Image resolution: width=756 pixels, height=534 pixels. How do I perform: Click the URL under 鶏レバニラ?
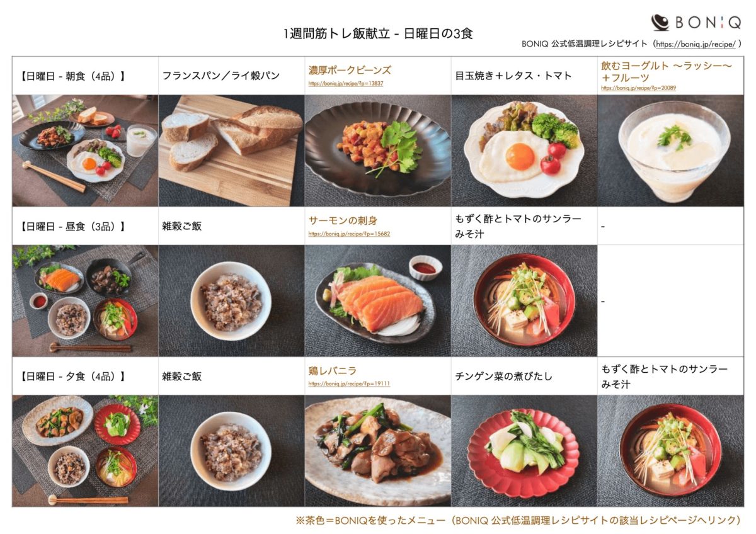(349, 383)
